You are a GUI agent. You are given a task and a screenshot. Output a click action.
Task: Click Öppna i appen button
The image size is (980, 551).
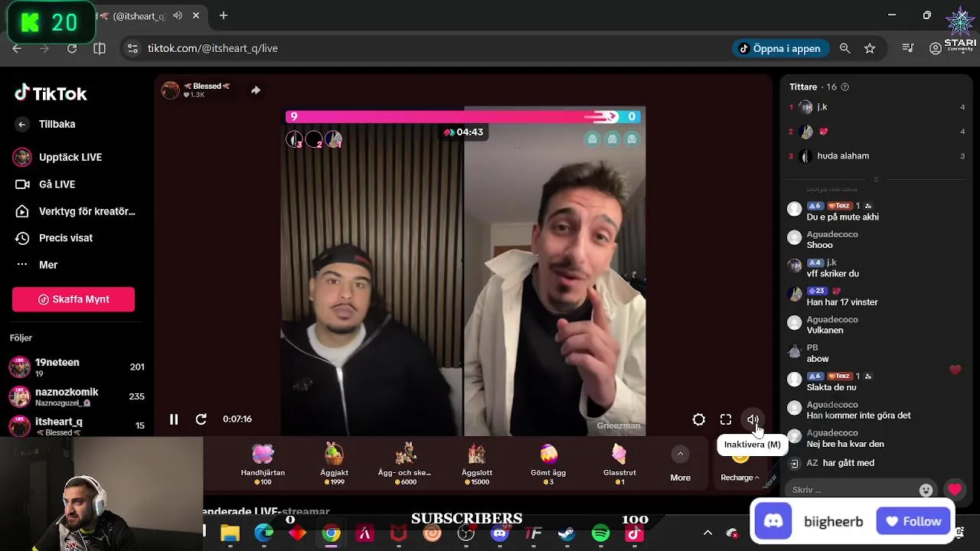click(780, 48)
